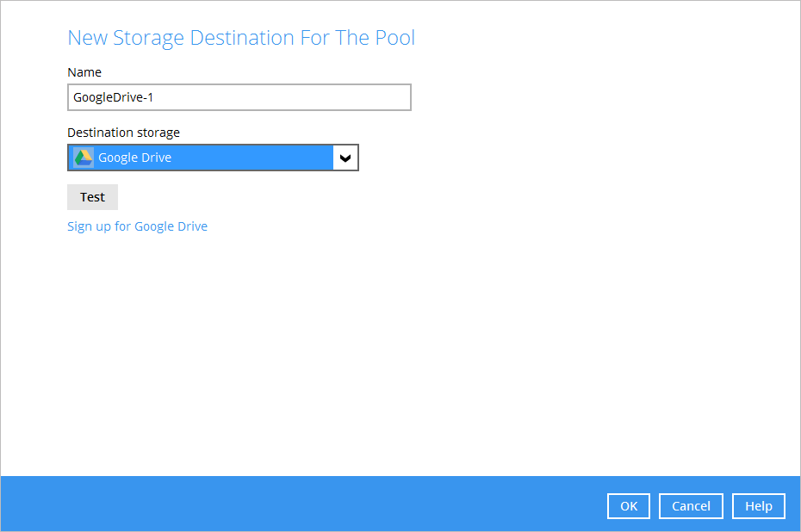Open the Sign up for Google Drive link
The image size is (801, 532).
(x=137, y=226)
